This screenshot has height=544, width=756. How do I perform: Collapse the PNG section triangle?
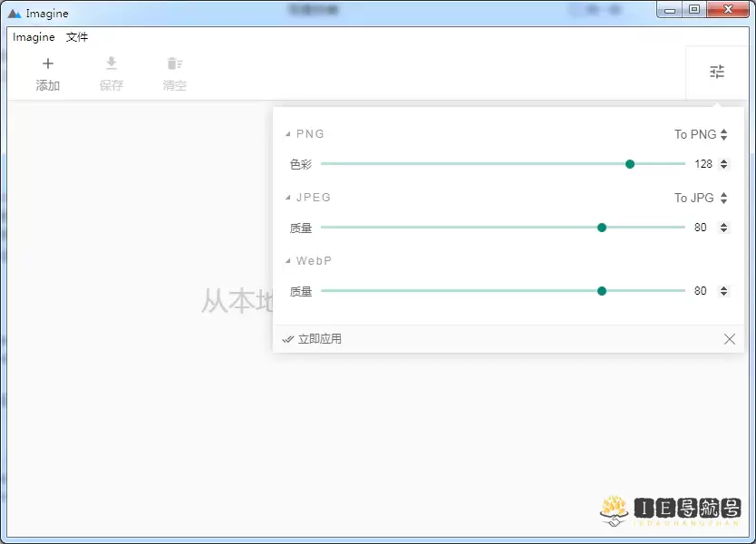point(288,134)
